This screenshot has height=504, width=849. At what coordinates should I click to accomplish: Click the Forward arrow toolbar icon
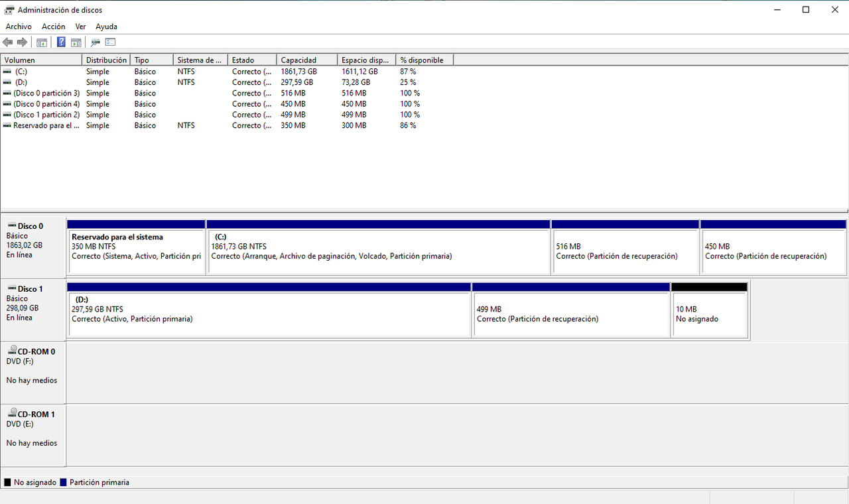(x=22, y=42)
